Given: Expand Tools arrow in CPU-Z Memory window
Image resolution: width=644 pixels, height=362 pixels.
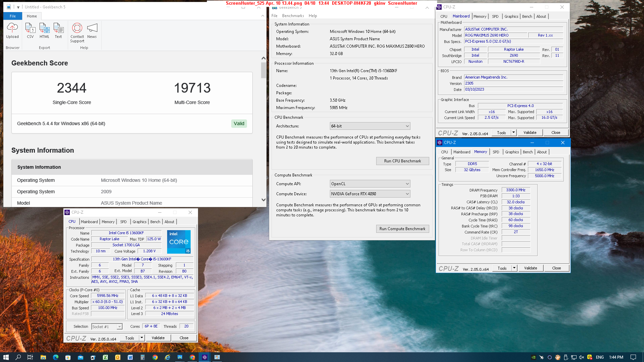Looking at the screenshot, I should click(x=514, y=268).
